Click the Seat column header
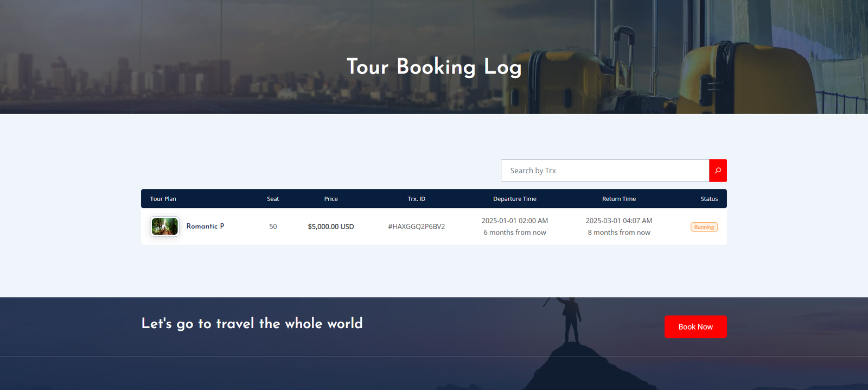868x390 pixels. (x=273, y=199)
